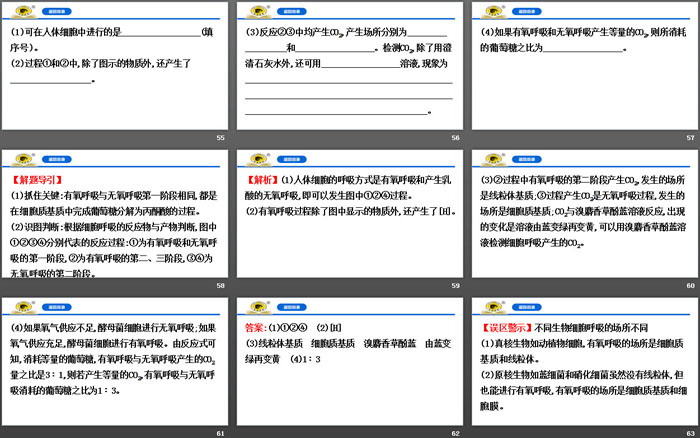This screenshot has height=438, width=700.
Task: Click the line '(2)识图判断' on slide 58
Action: tap(114, 227)
